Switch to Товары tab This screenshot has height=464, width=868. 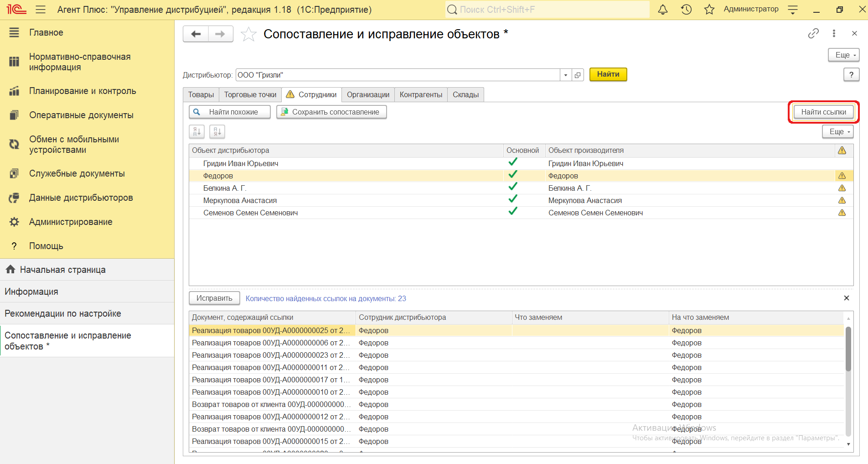tap(201, 94)
